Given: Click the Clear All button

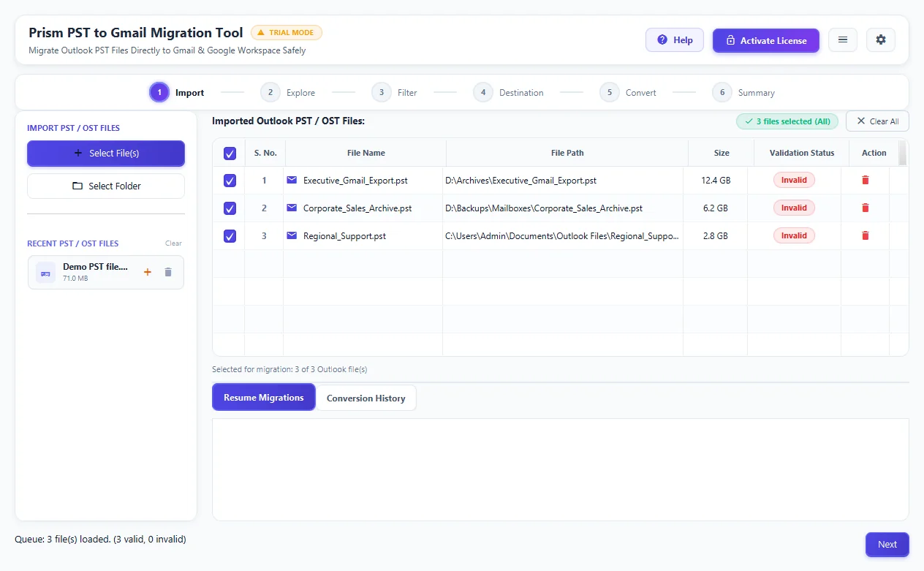Looking at the screenshot, I should (x=877, y=121).
